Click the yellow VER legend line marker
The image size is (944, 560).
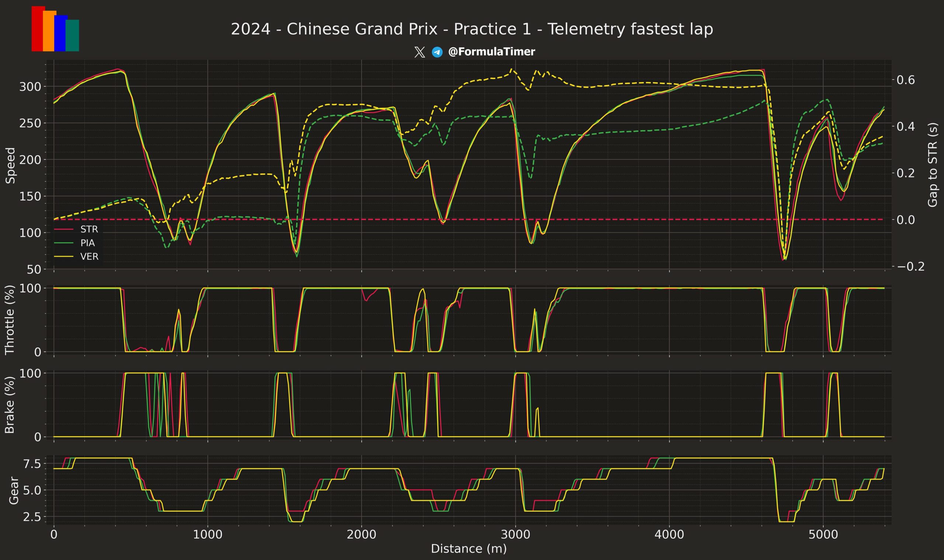click(63, 256)
